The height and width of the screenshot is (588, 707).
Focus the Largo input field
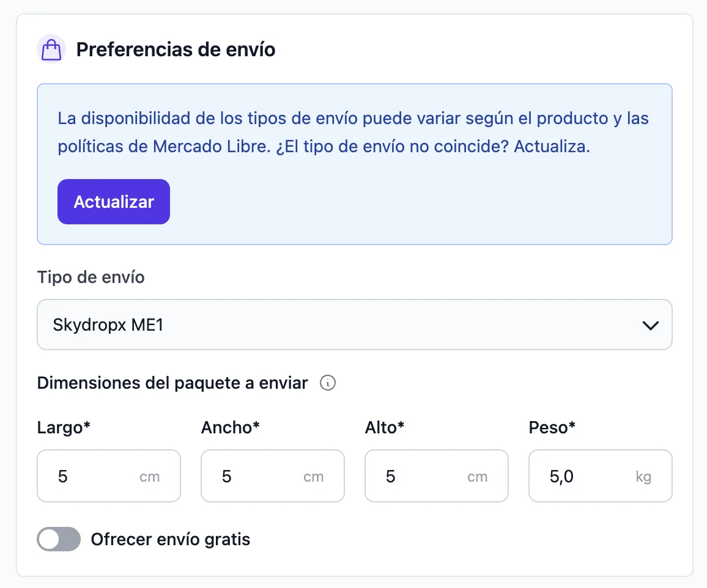[109, 476]
